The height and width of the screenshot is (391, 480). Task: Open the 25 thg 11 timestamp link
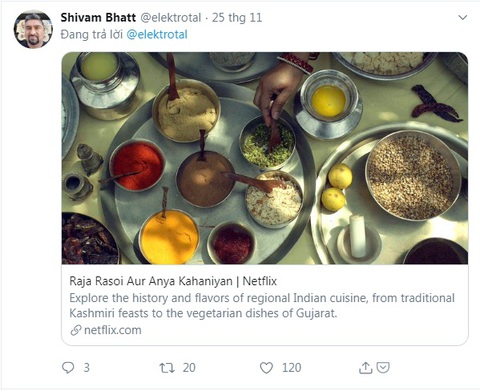point(237,17)
